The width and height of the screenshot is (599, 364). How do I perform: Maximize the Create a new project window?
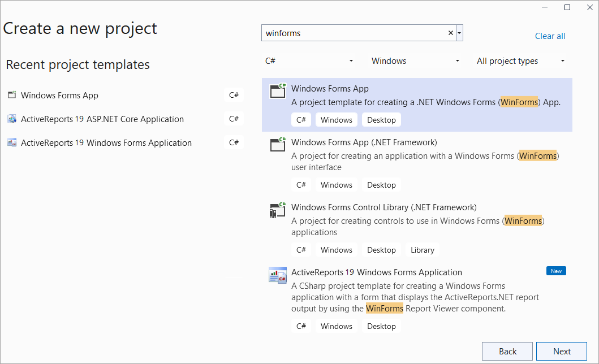pyautogui.click(x=567, y=7)
